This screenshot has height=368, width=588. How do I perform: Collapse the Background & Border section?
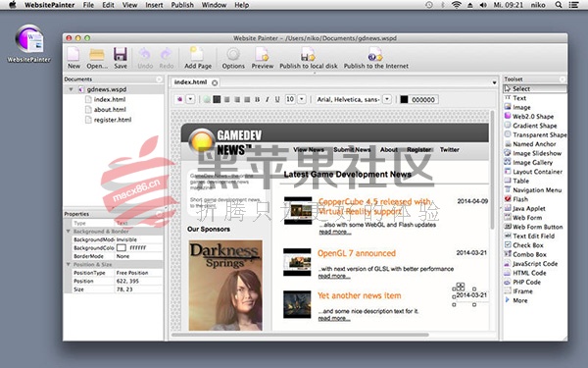point(69,232)
